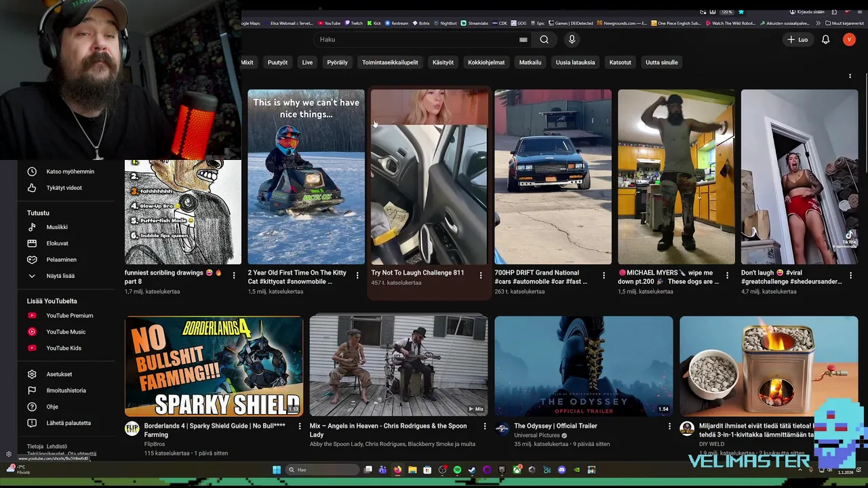Open the account avatar menu
The height and width of the screenshot is (488, 868).
click(849, 40)
